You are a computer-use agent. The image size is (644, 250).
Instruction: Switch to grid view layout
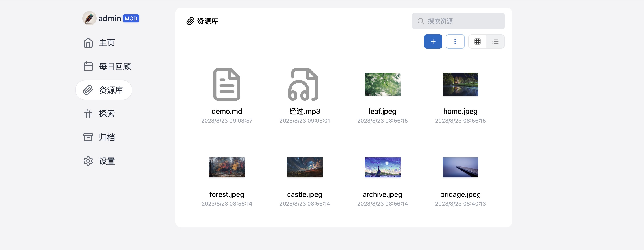(477, 42)
